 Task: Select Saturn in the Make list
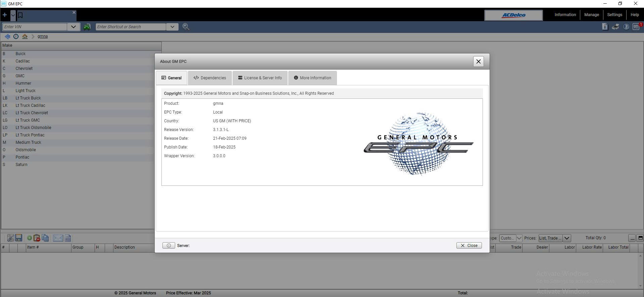tap(78, 165)
